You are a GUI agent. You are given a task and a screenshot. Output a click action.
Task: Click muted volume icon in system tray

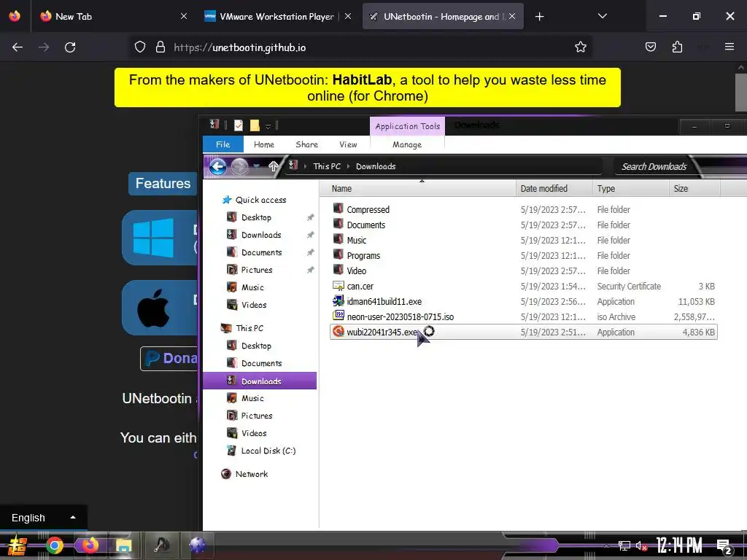pyautogui.click(x=641, y=545)
